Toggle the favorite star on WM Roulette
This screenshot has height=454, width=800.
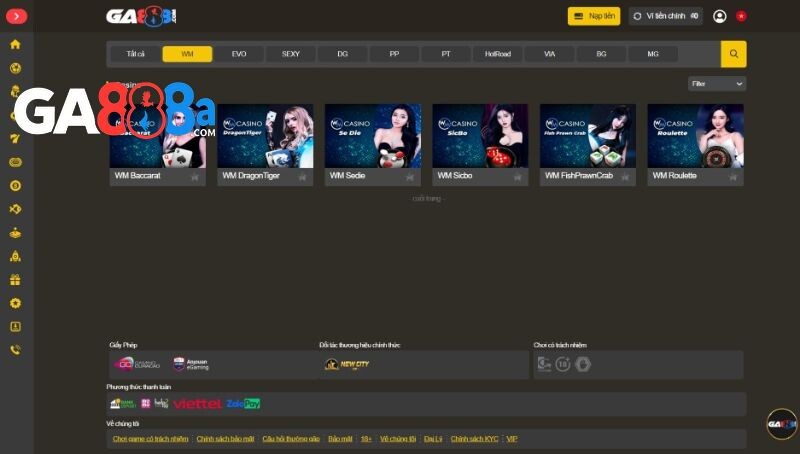(733, 176)
